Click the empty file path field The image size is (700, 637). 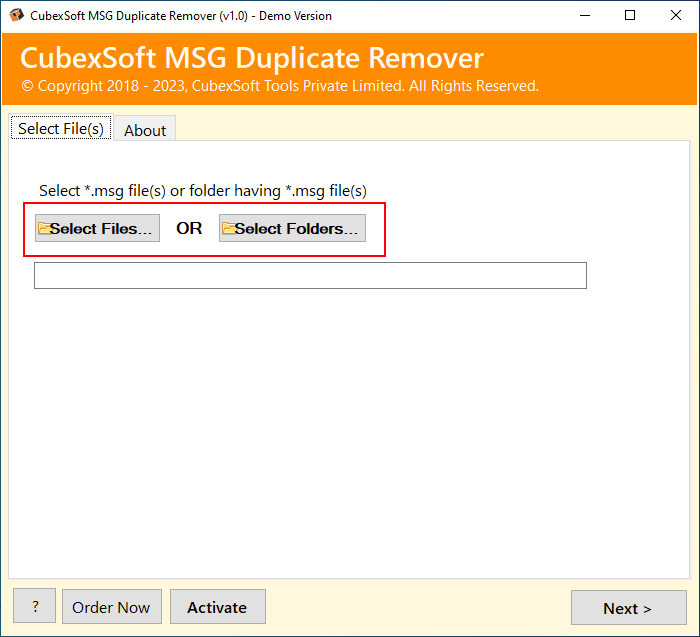310,275
